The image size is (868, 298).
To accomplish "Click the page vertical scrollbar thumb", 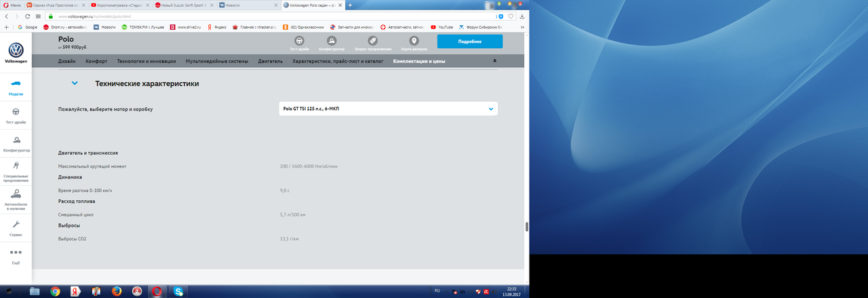I will (x=527, y=227).
